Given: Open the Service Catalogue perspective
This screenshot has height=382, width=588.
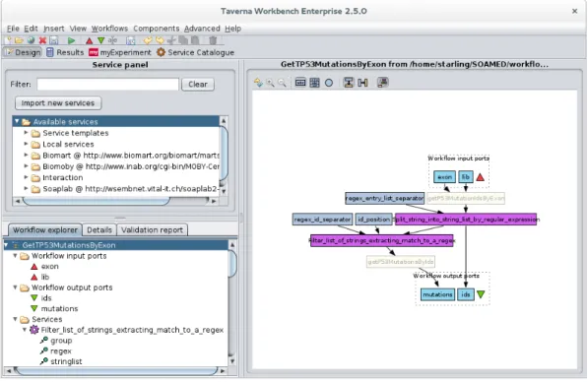Looking at the screenshot, I should [x=195, y=52].
